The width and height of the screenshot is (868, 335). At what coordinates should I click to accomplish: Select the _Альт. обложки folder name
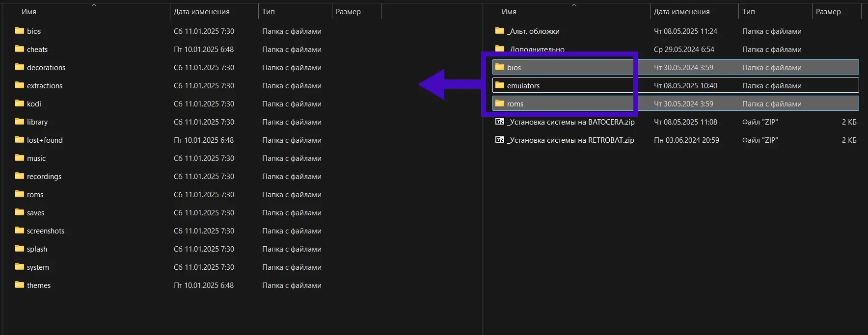click(x=533, y=31)
